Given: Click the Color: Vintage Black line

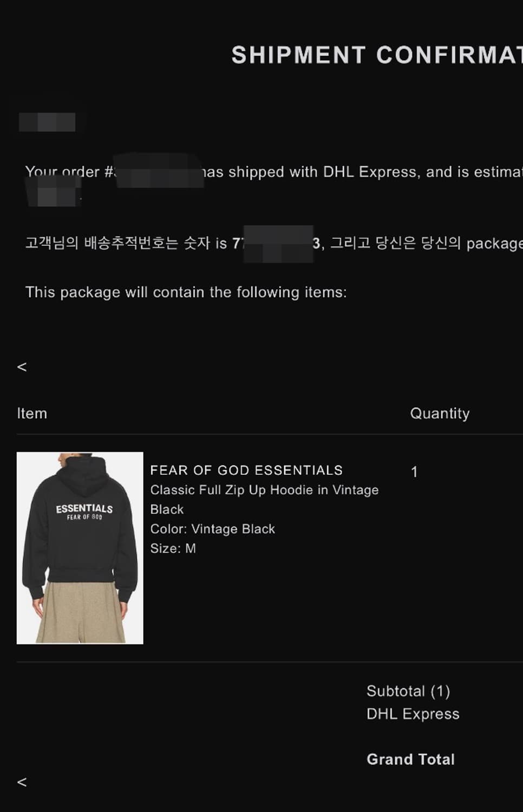Looking at the screenshot, I should 212,529.
